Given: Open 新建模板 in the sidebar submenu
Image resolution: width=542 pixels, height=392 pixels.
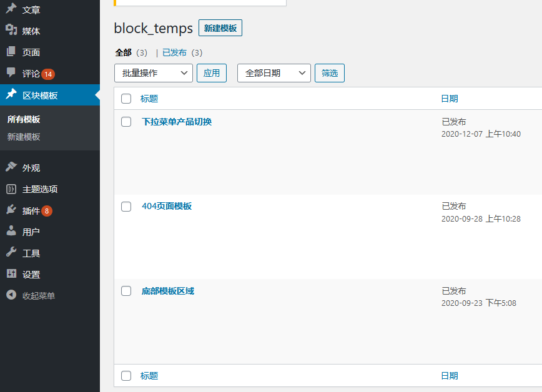Looking at the screenshot, I should point(24,137).
